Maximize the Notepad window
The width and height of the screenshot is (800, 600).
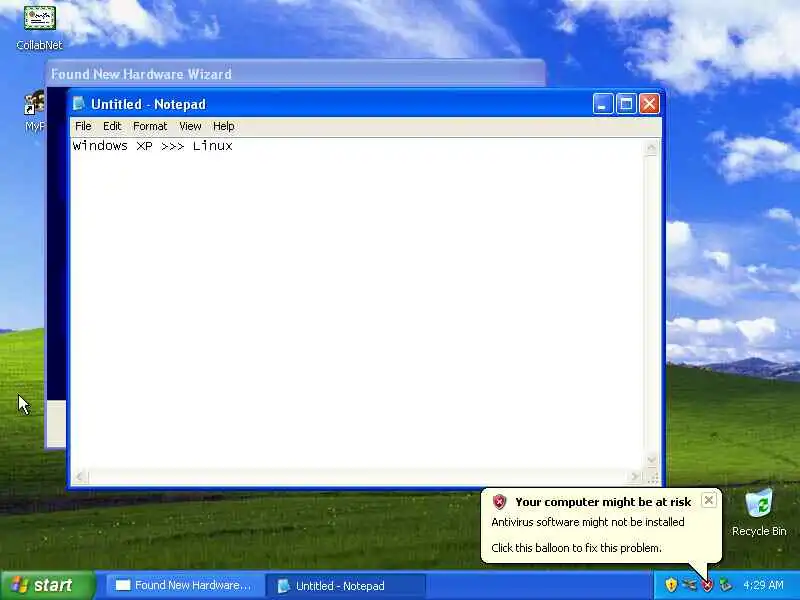[x=626, y=104]
